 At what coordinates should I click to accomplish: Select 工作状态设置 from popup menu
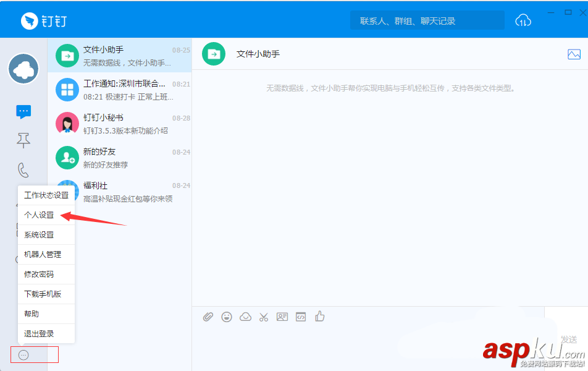tap(46, 195)
